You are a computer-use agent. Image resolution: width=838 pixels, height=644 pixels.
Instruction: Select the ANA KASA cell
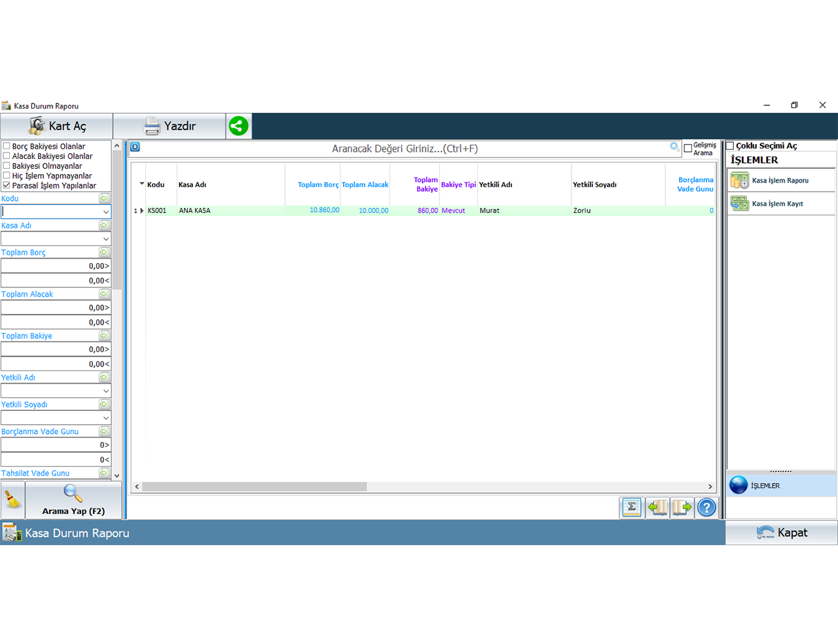(x=230, y=211)
